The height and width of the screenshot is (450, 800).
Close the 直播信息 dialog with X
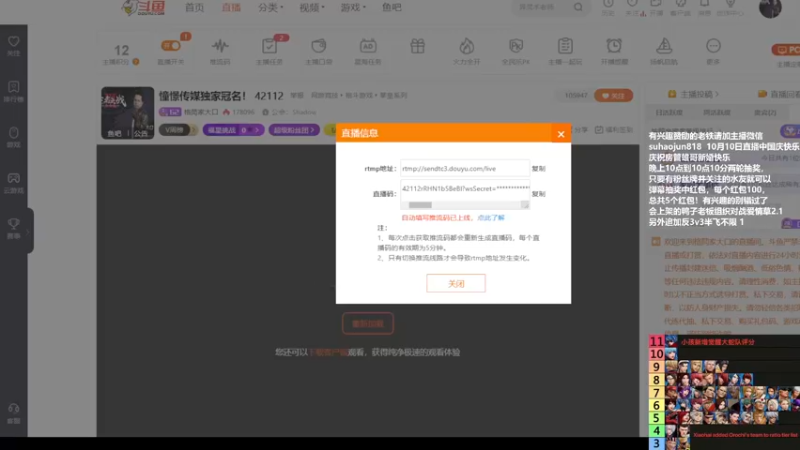(561, 134)
